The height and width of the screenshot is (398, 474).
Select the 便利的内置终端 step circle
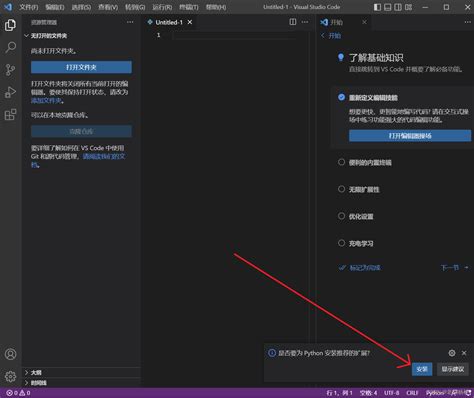click(341, 162)
